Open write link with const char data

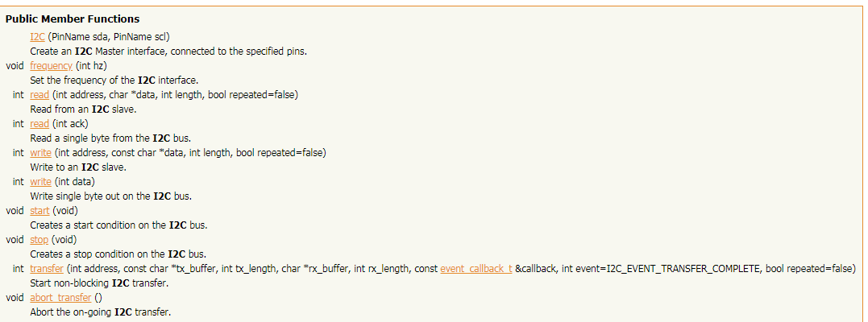pyautogui.click(x=40, y=152)
